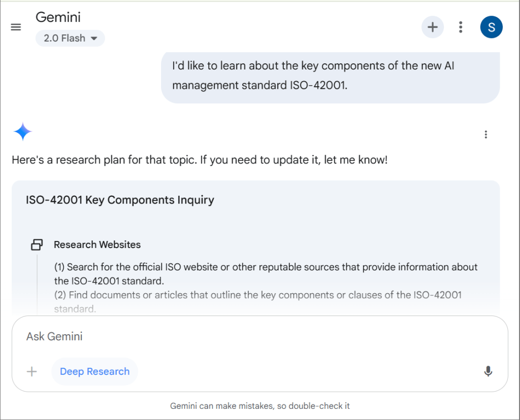The height and width of the screenshot is (420, 520).
Task: Start a new chat with plus button
Action: tap(432, 27)
